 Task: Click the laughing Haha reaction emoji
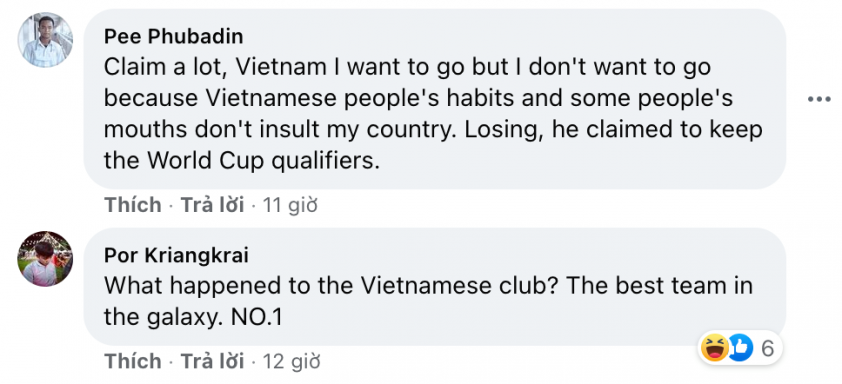click(x=715, y=347)
